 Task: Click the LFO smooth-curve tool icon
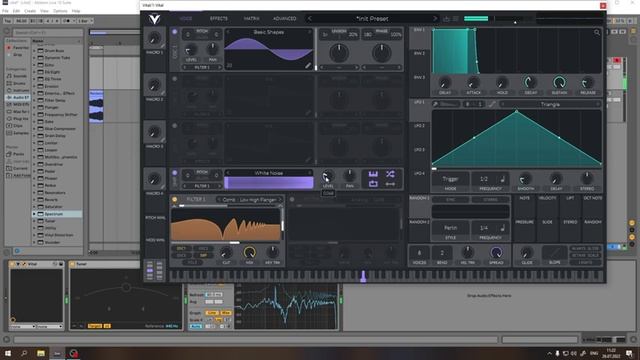tap(492, 104)
